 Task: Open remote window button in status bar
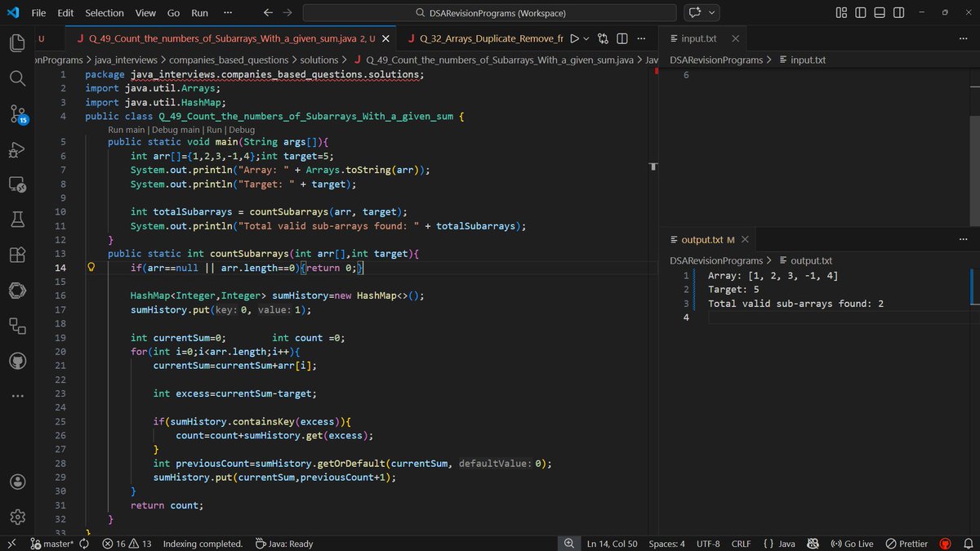tap(11, 544)
